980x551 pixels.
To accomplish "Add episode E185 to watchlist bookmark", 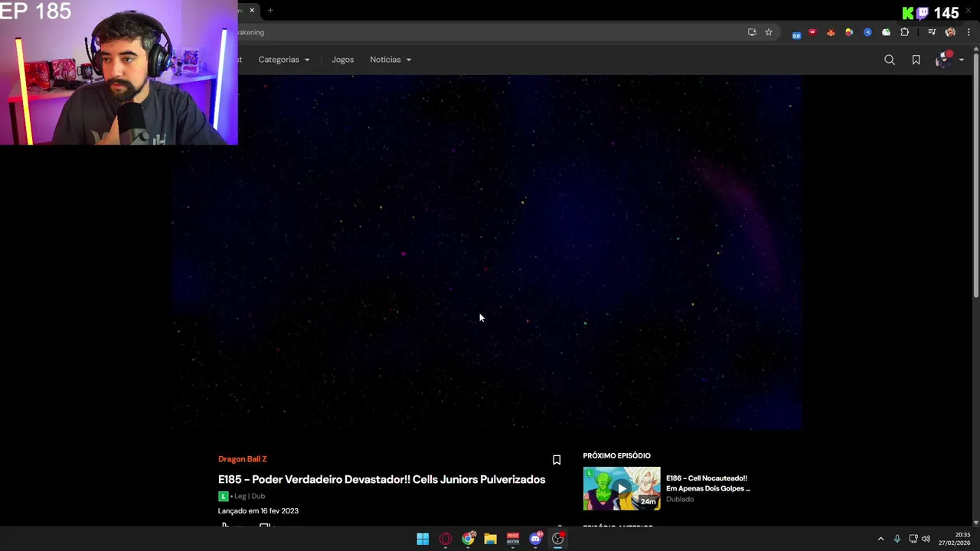I will (x=557, y=460).
